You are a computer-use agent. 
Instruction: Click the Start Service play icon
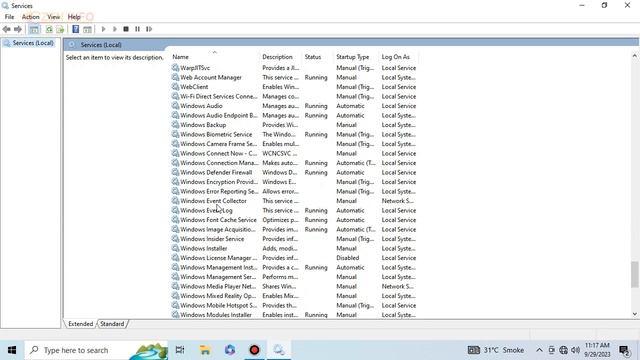[103, 29]
